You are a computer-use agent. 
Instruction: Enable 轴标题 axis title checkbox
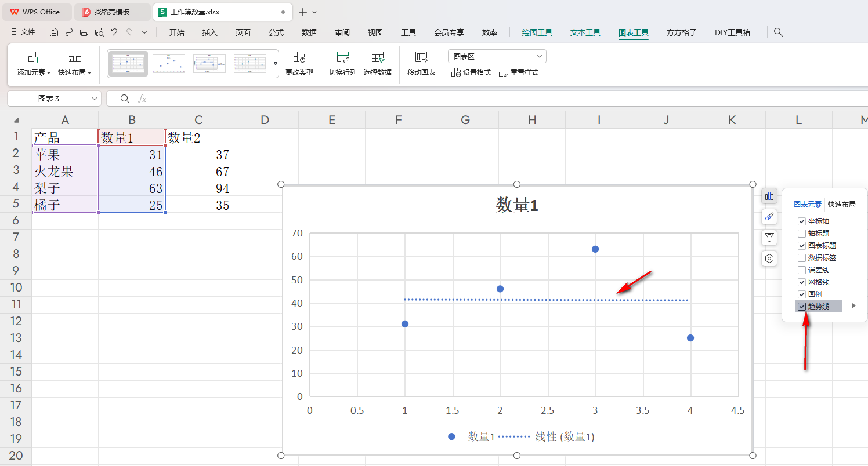[802, 234]
